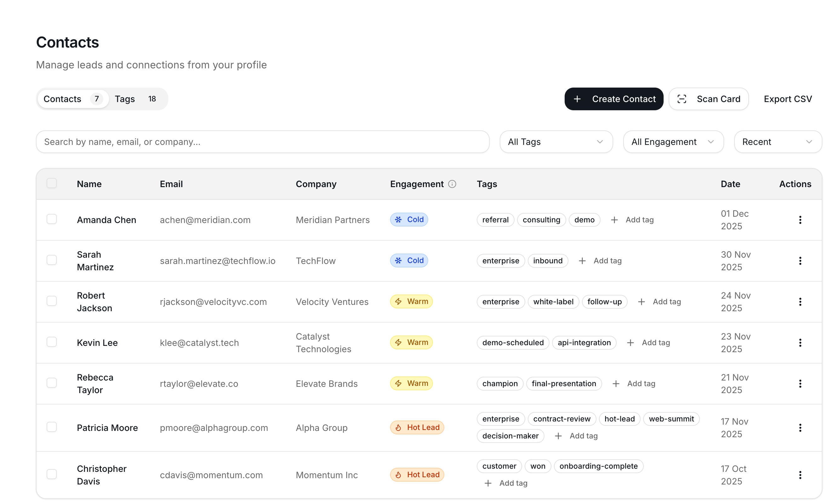Click the info icon next to Engagement header
This screenshot has width=835, height=504.
[453, 184]
